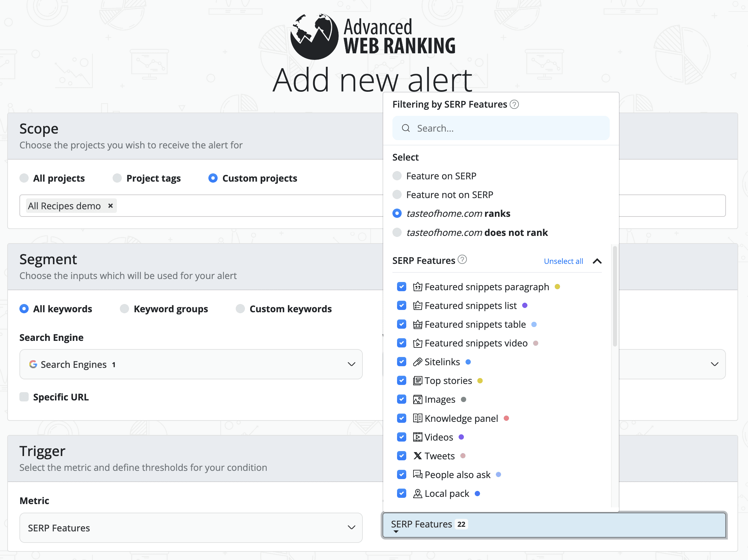Viewport: 748px width, 560px height.
Task: Uncheck Featured snippets table checkbox
Action: tap(401, 324)
